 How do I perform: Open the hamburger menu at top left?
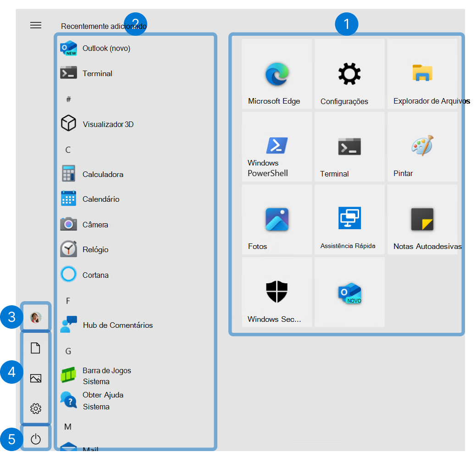(x=35, y=25)
